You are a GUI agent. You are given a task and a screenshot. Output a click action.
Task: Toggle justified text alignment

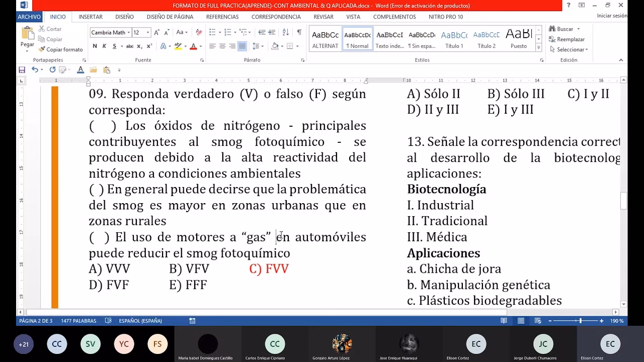242,46
